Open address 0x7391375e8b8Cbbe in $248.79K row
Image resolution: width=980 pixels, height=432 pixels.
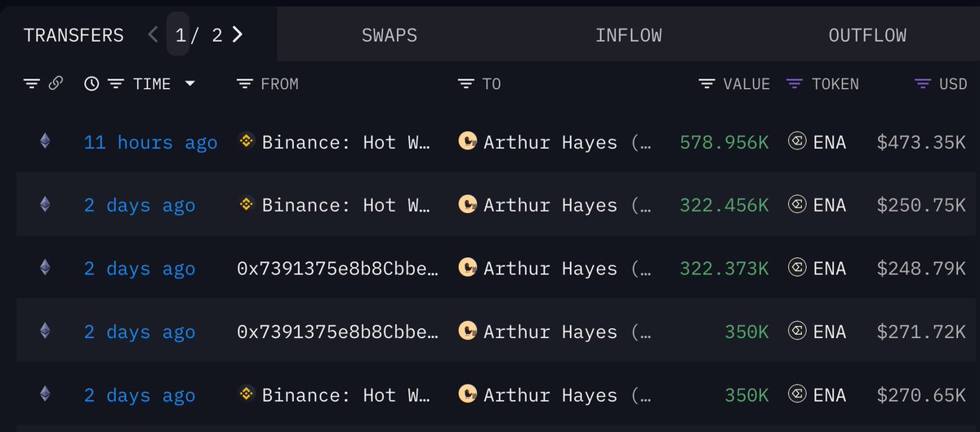[x=338, y=269]
